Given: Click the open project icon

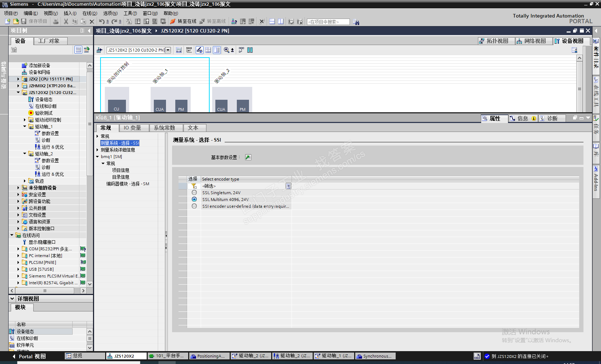Looking at the screenshot, I should [16, 21].
